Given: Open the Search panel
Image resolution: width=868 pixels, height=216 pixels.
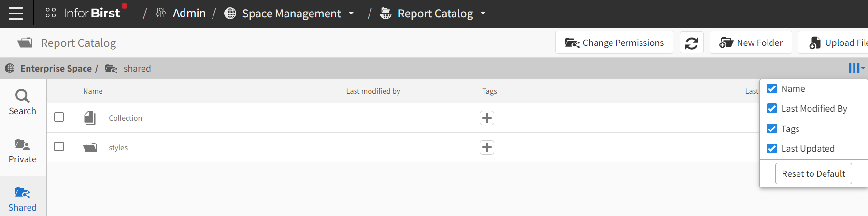Looking at the screenshot, I should [23, 102].
